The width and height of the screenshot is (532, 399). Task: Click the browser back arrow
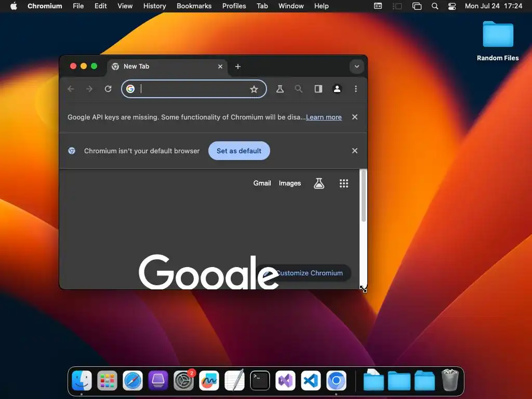coord(71,89)
